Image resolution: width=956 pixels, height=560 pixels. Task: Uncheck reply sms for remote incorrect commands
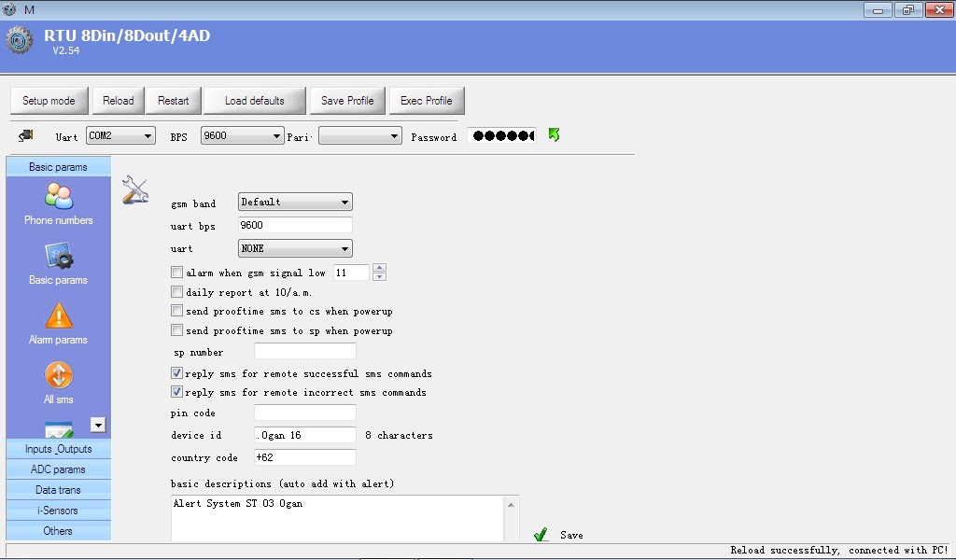pos(176,392)
